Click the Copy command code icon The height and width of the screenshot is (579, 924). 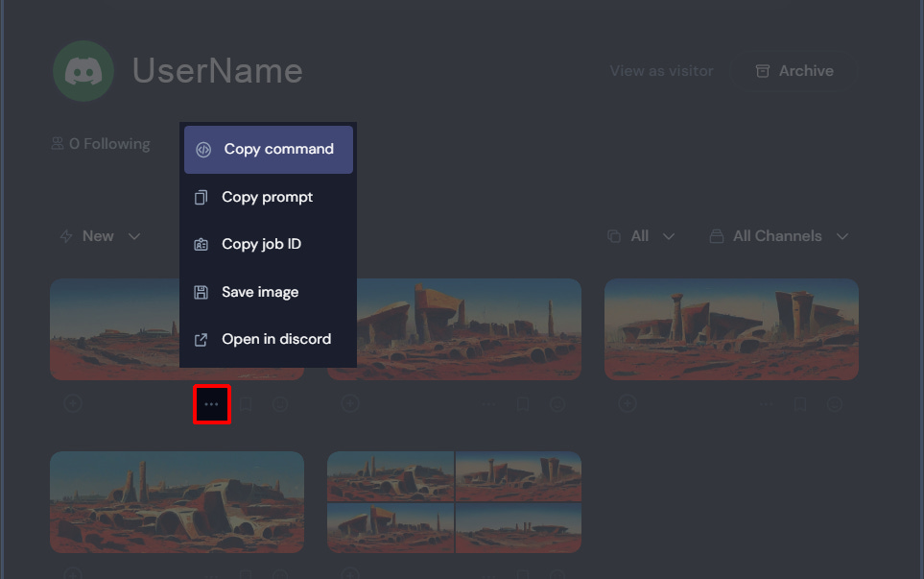tap(203, 150)
